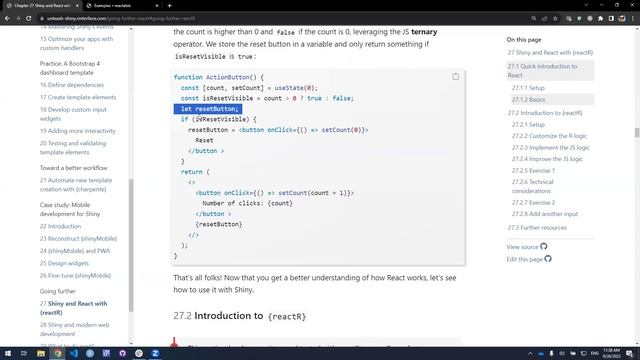The width and height of the screenshot is (640, 360).
Task: Open 24 {shinyMobile} and PWA
Action: coord(75,251)
